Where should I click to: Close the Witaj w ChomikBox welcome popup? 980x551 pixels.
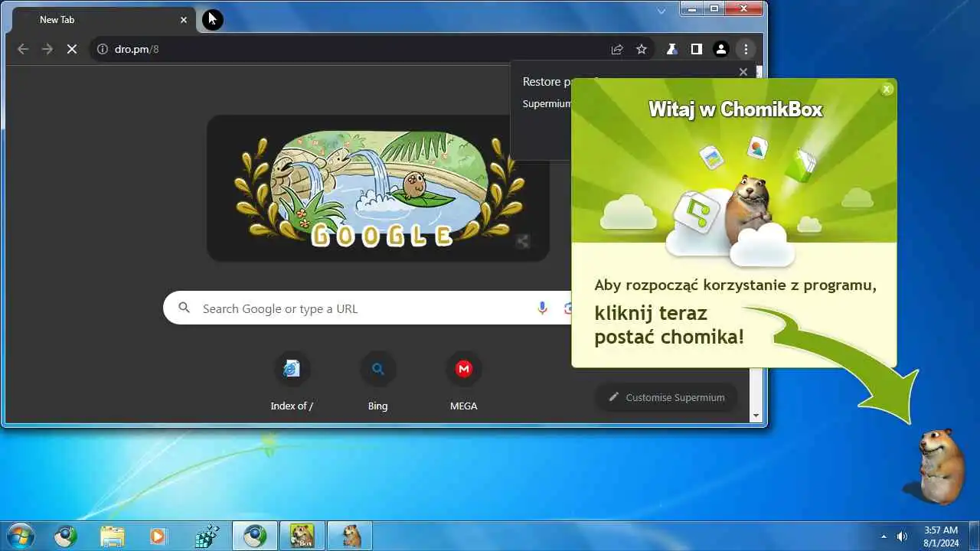(887, 89)
